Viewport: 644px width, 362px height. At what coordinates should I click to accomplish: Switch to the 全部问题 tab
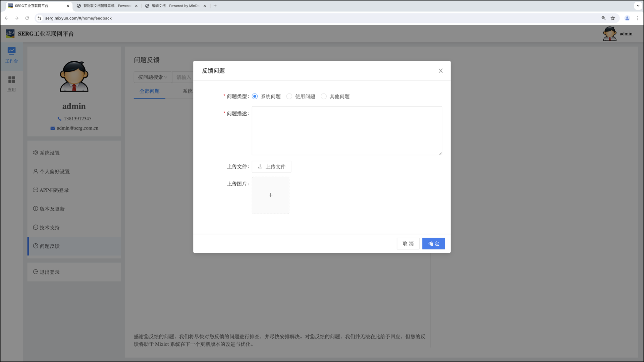pyautogui.click(x=149, y=91)
